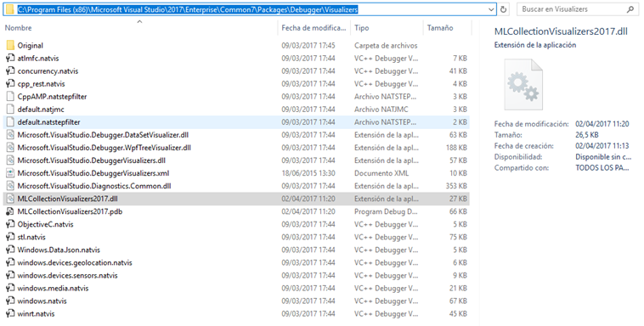Sort files by Fecha de modificación column
644x326 pixels.
[x=314, y=28]
